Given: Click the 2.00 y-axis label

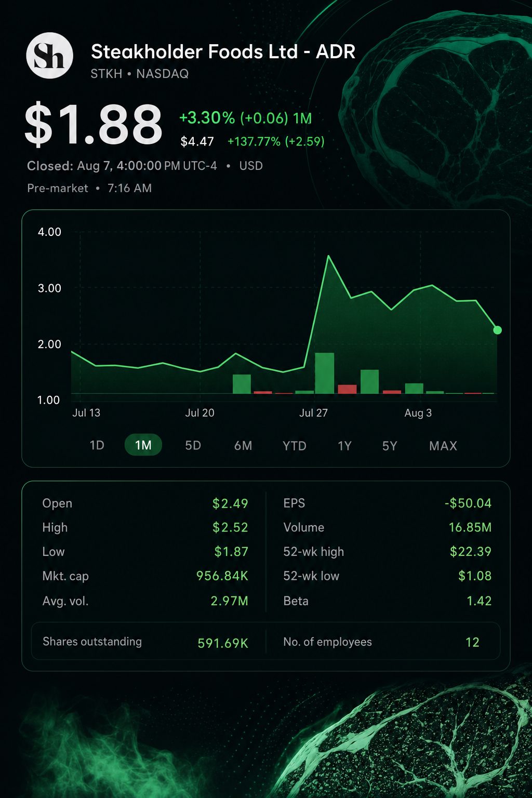Looking at the screenshot, I should [x=49, y=344].
